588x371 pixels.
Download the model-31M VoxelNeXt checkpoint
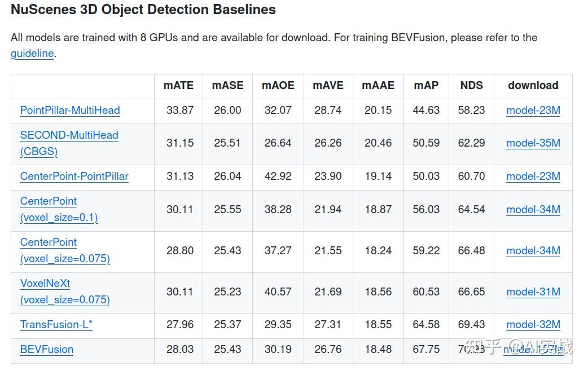pyautogui.click(x=533, y=292)
